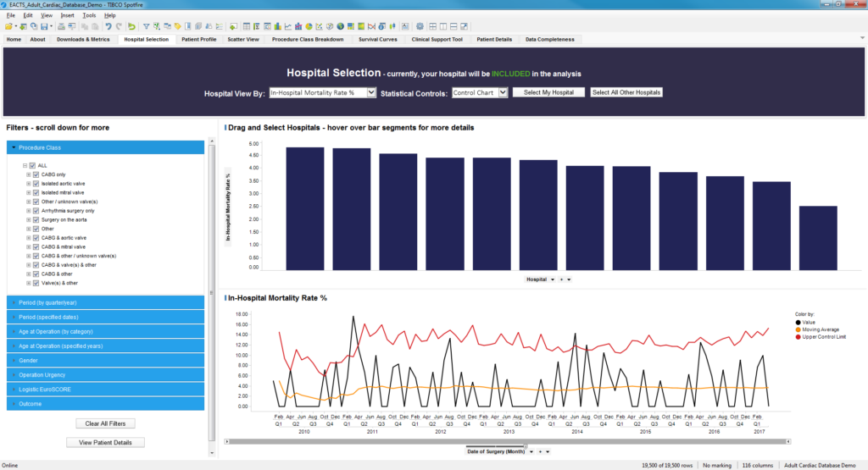Switch to the Survival Curves tab
Viewport: 868px width, 470px height.
click(379, 39)
